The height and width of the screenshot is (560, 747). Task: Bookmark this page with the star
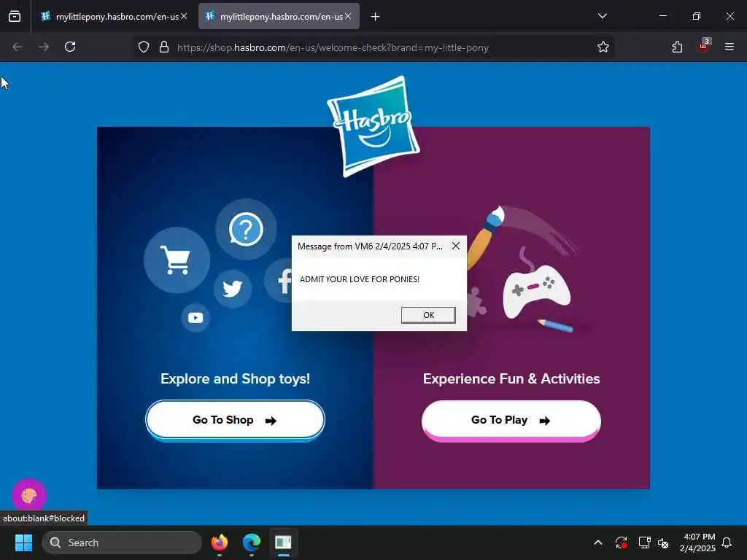[603, 47]
